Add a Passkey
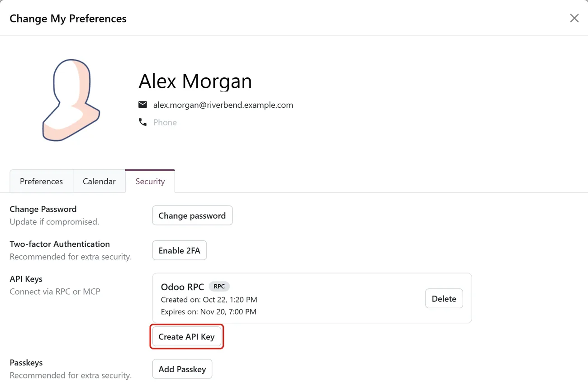This screenshot has width=588, height=383. 182,369
